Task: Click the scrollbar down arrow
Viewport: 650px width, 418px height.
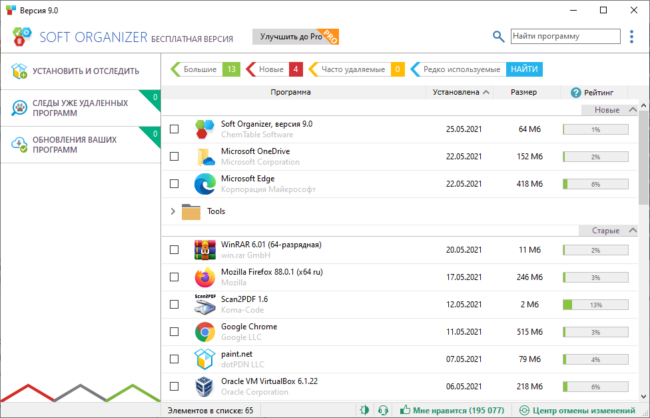Action: 644,397
